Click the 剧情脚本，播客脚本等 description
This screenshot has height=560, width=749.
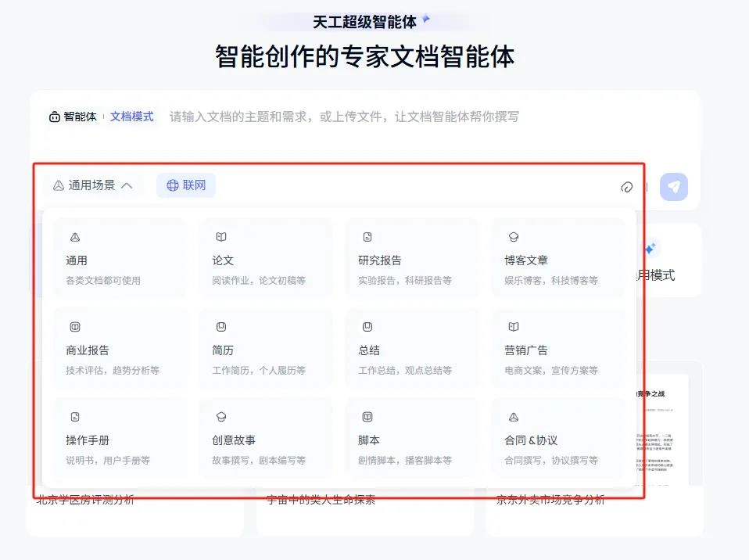click(x=405, y=460)
